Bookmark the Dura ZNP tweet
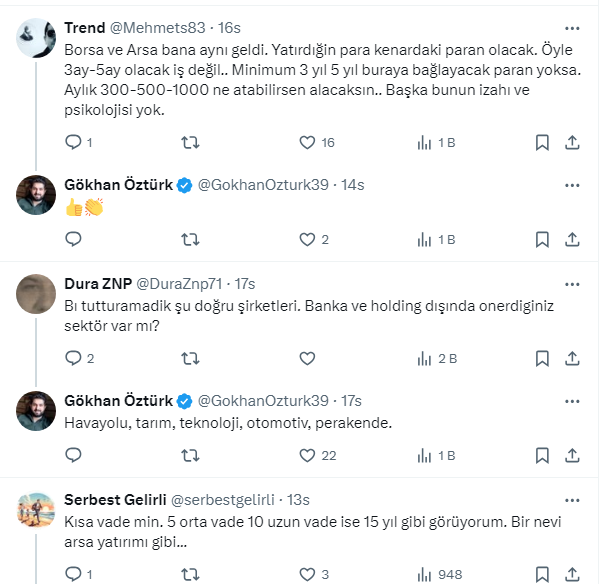The height and width of the screenshot is (584, 604). pos(542,359)
